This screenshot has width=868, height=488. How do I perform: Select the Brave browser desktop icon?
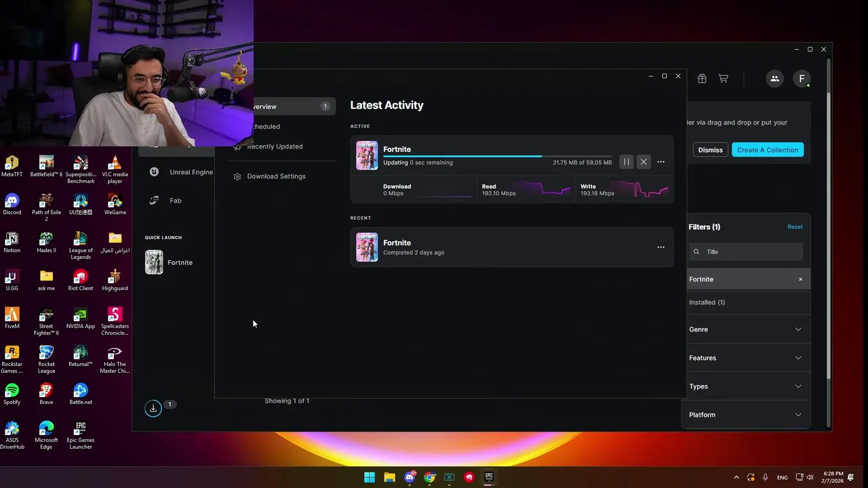pyautogui.click(x=46, y=394)
